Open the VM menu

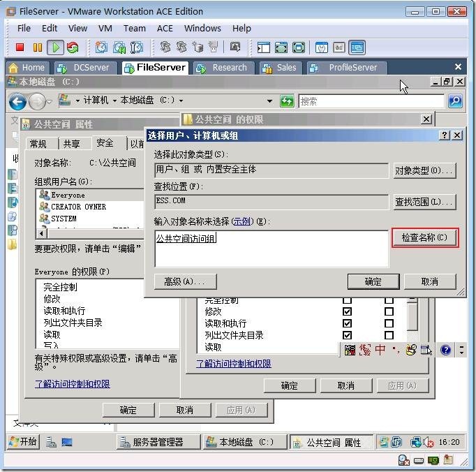pos(105,28)
